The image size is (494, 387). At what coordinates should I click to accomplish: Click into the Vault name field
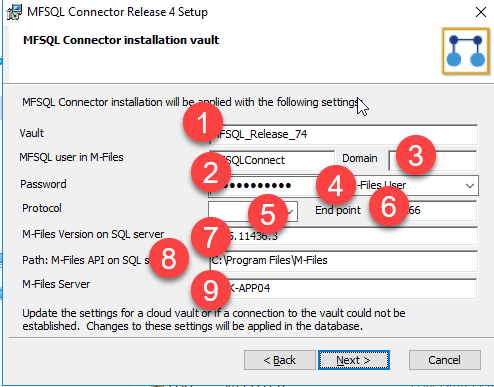pyautogui.click(x=343, y=134)
